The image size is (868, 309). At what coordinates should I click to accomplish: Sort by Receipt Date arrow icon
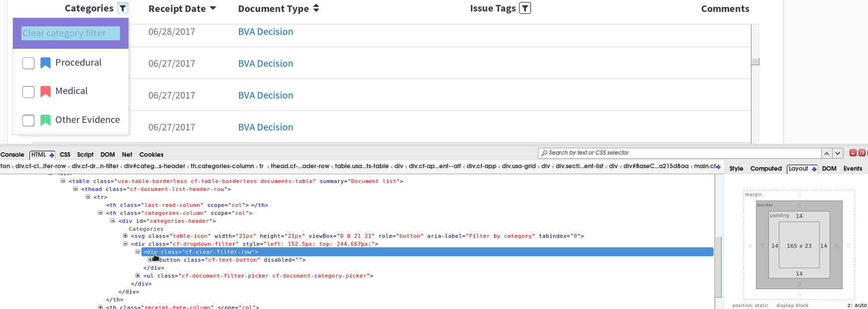(213, 8)
